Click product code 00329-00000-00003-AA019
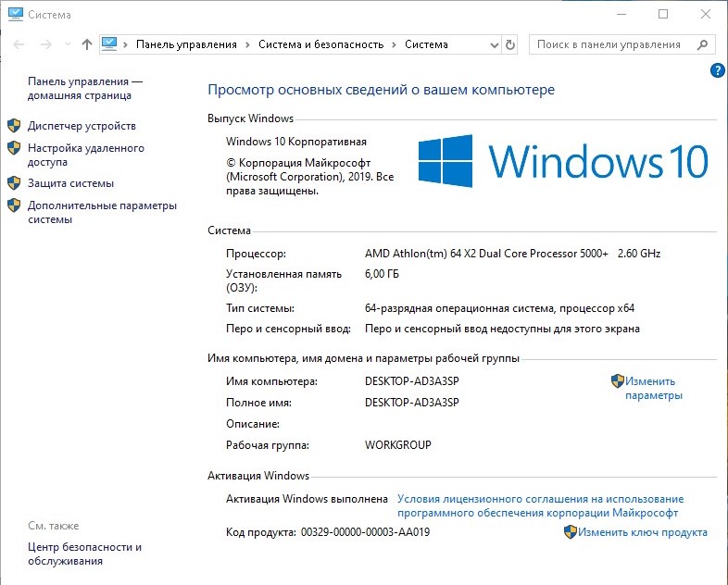The image size is (728, 585). click(366, 532)
